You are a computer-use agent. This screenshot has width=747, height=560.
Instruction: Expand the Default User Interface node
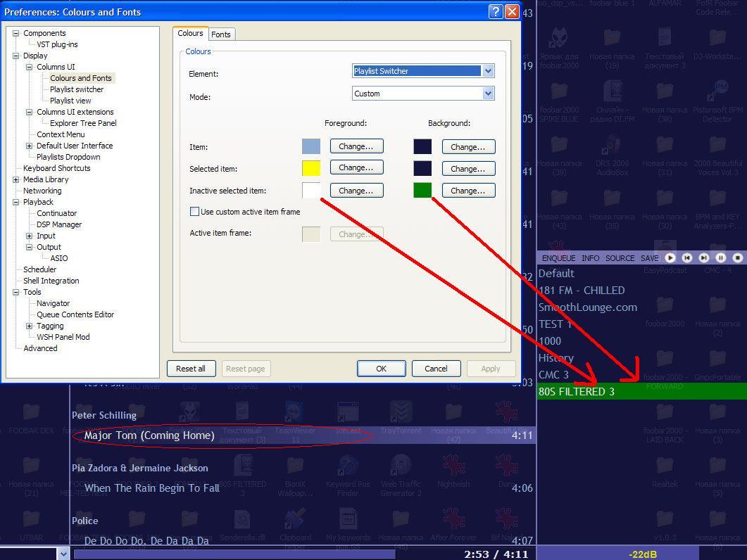point(30,146)
